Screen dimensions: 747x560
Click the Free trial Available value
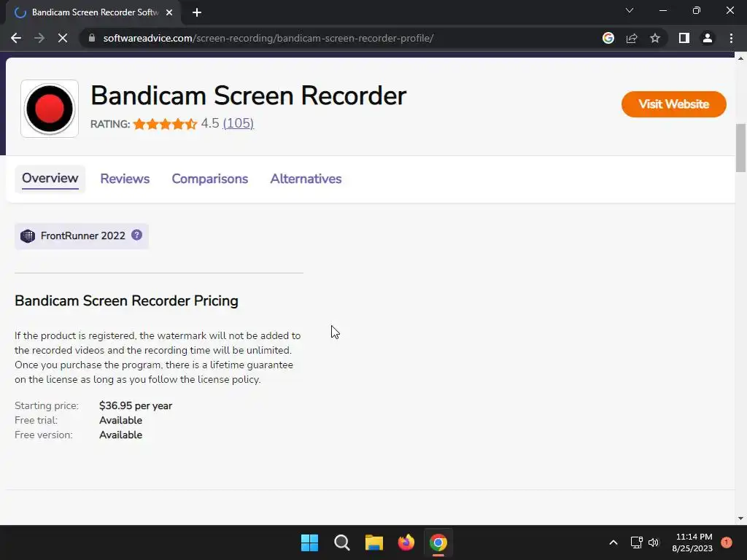coord(120,421)
